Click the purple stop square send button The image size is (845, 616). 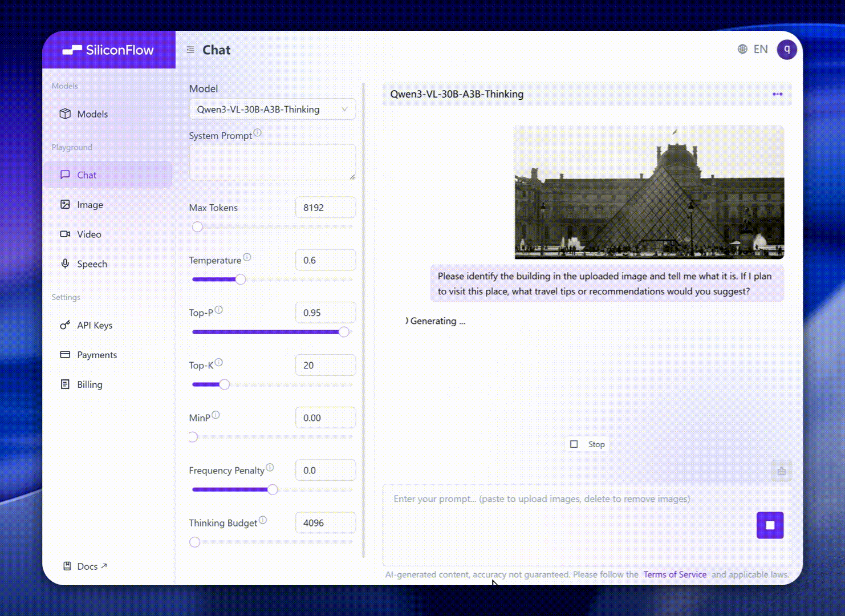770,525
